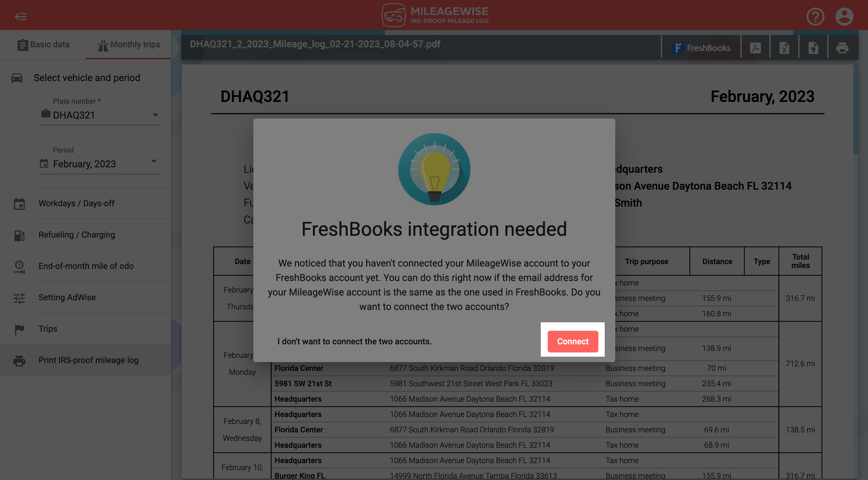Open Workdays / Days-off section
Screen dimensions: 868x480
tap(77, 204)
